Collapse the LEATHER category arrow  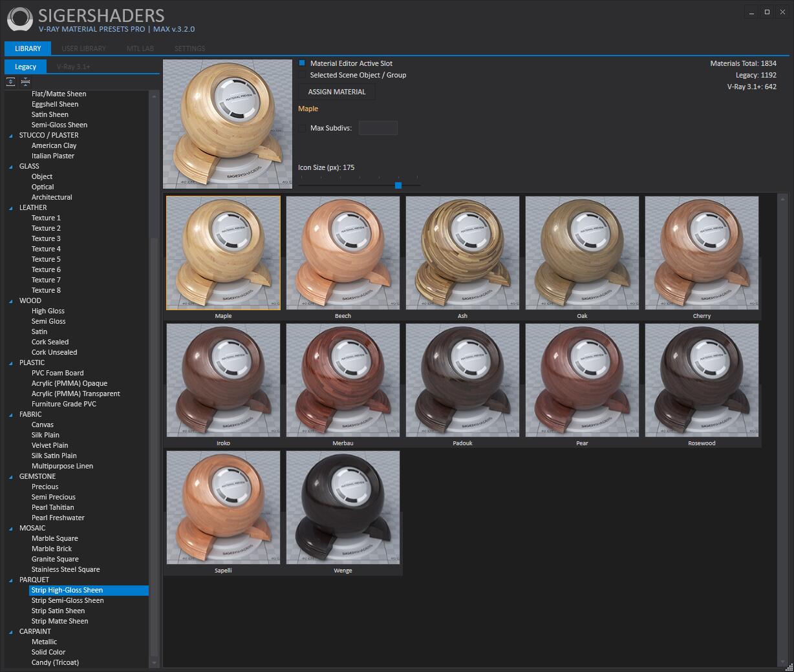click(11, 208)
